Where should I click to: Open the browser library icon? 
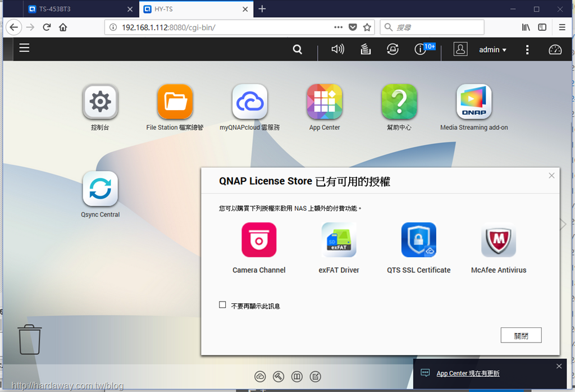tap(526, 27)
